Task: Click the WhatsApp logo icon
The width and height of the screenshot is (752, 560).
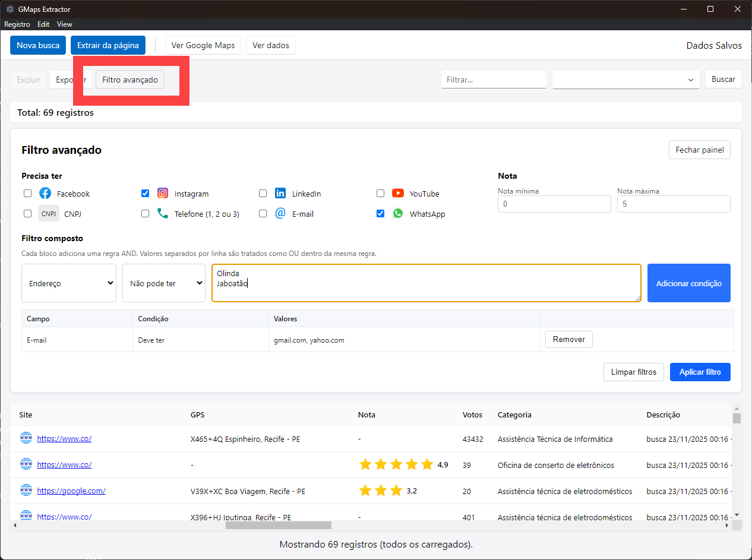Action: (x=398, y=214)
